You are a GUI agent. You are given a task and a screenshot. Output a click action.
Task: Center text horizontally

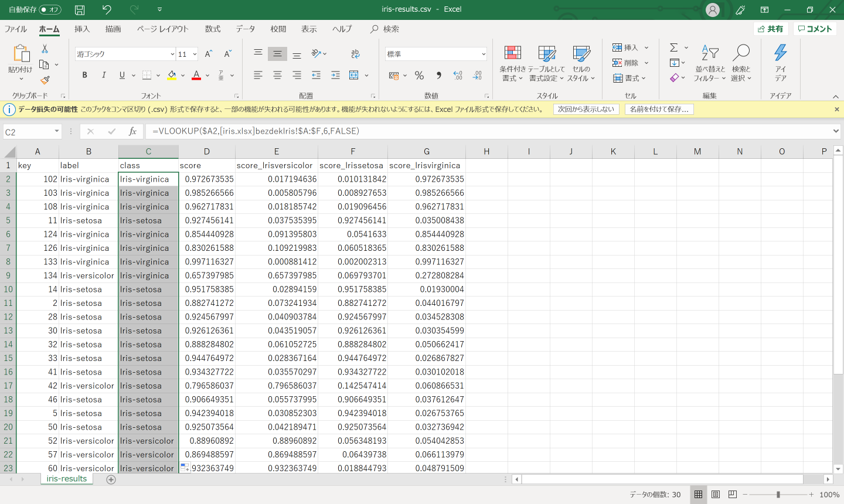277,75
